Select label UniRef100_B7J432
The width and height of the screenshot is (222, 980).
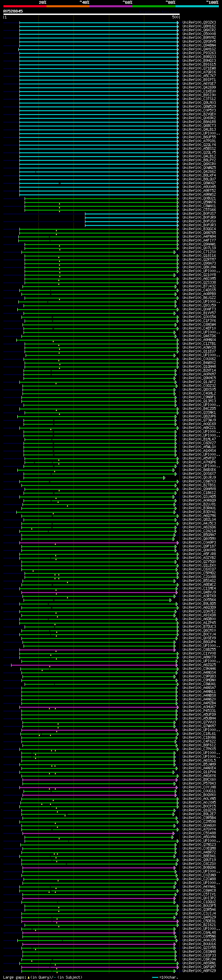[x=199, y=286]
